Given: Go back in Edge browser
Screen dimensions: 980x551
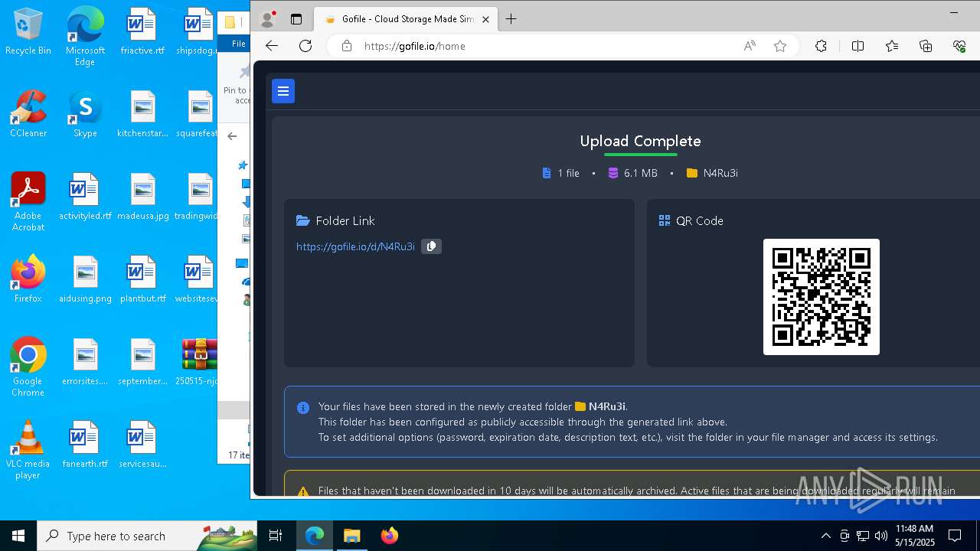Looking at the screenshot, I should point(272,46).
